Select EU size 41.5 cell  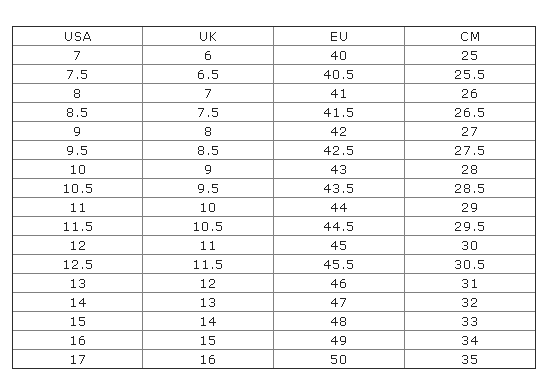tap(339, 113)
